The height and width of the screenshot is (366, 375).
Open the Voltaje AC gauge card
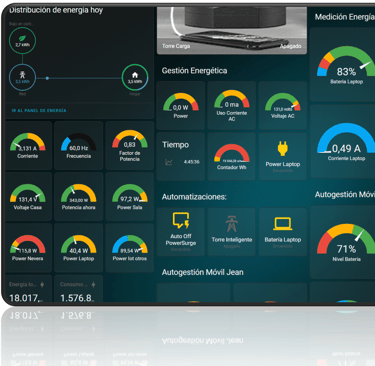(x=283, y=105)
